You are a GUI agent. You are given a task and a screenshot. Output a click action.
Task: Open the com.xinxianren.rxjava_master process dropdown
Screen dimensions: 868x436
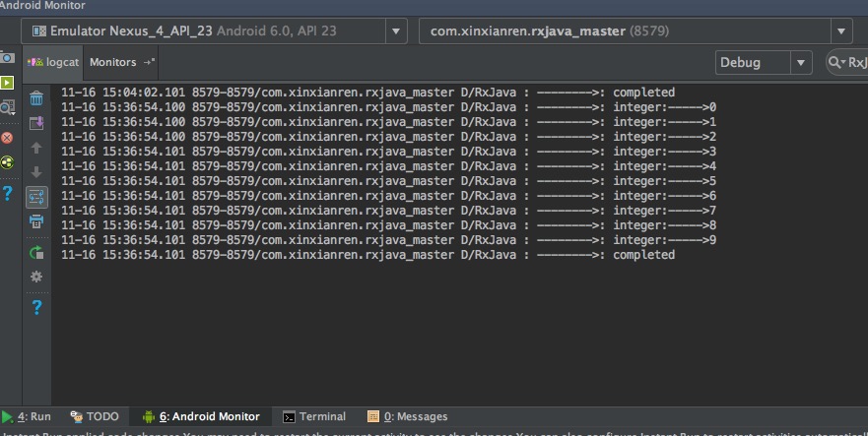[x=635, y=31]
